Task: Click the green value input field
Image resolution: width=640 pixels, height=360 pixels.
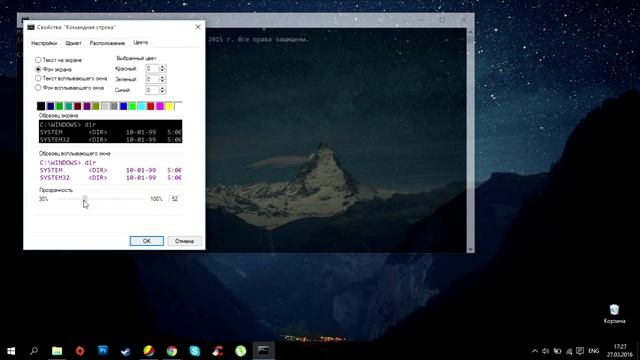Action: click(152, 79)
